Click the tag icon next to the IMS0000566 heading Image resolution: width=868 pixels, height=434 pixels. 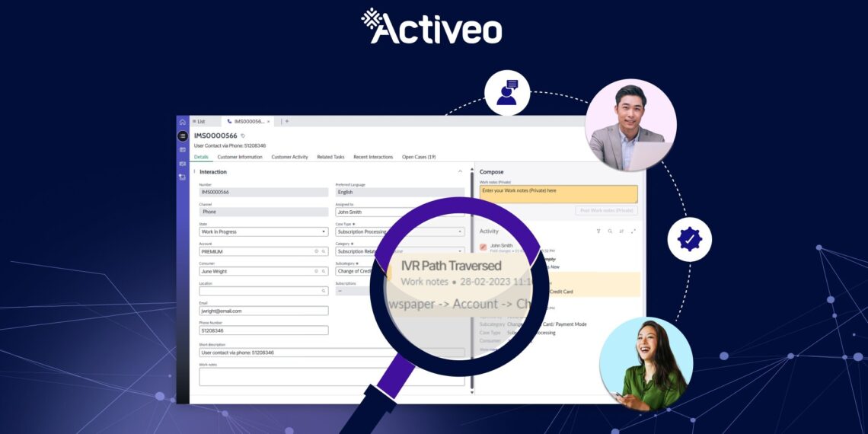point(243,136)
